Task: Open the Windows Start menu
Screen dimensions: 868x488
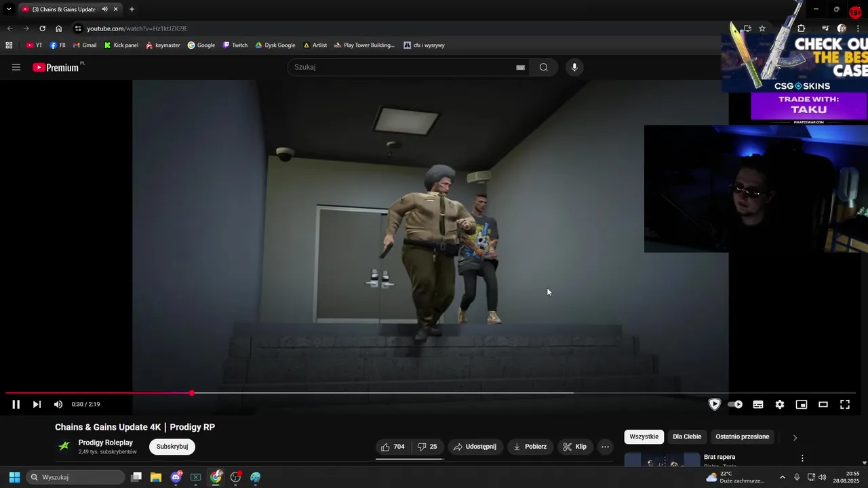Action: [x=14, y=477]
